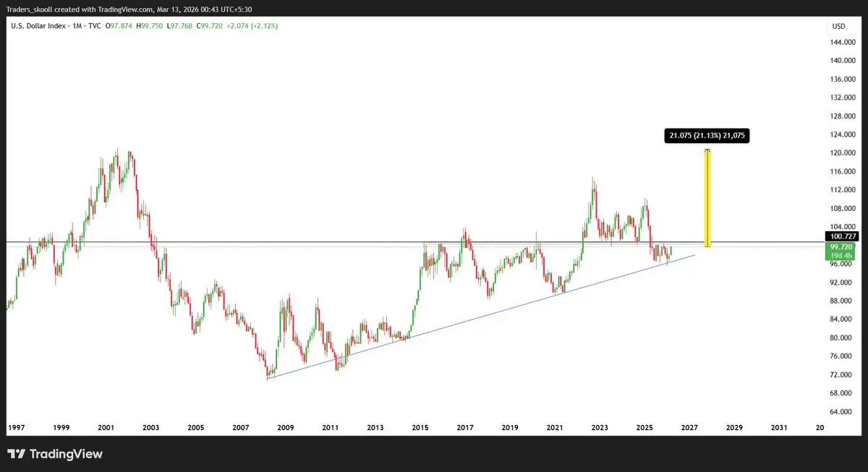Click the 84.000 price axis label
This screenshot has height=472, width=868.
[x=841, y=319]
